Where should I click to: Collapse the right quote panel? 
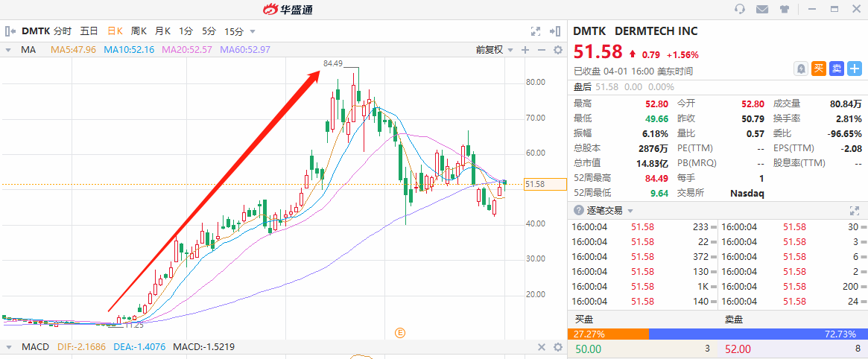click(554, 31)
